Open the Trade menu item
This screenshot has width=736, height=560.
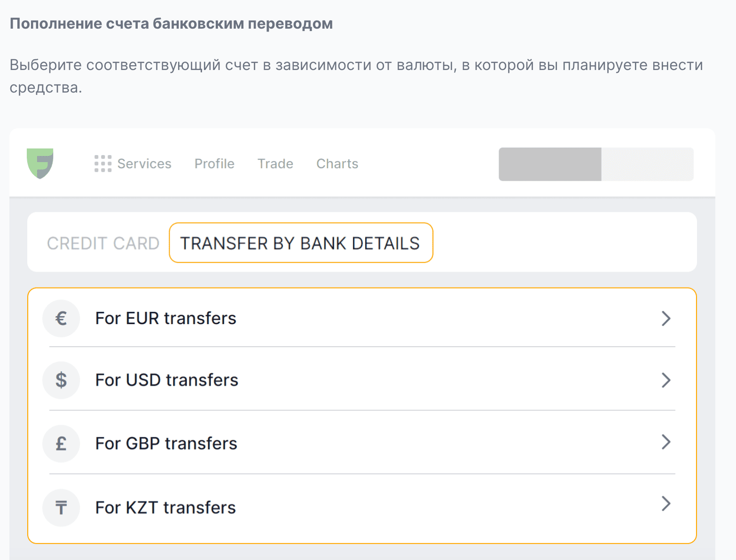coord(275,163)
